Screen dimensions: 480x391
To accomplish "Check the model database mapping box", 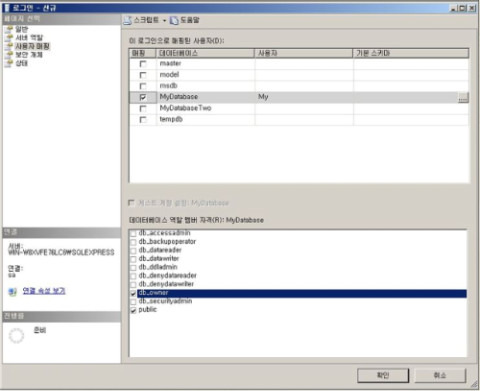I will [143, 75].
